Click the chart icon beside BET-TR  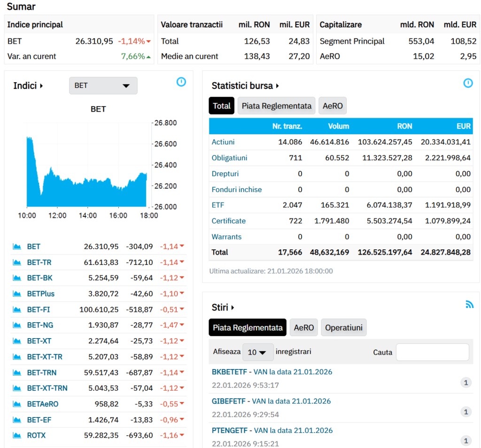17,263
